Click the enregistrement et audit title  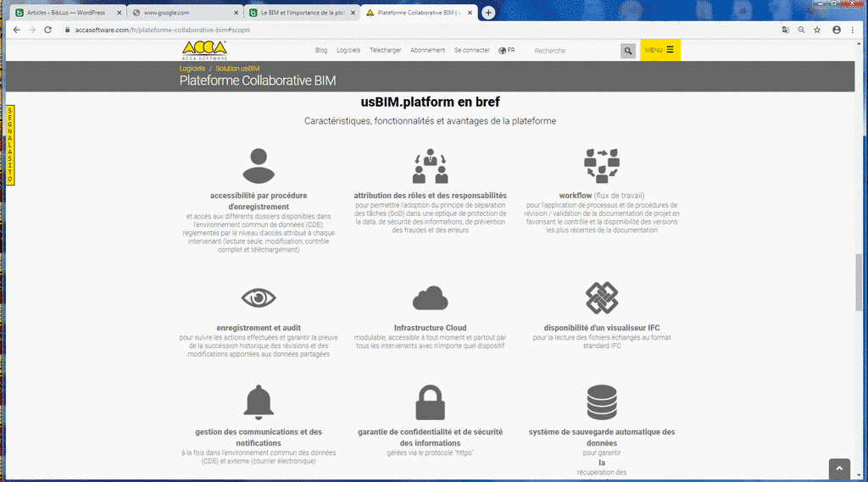259,328
